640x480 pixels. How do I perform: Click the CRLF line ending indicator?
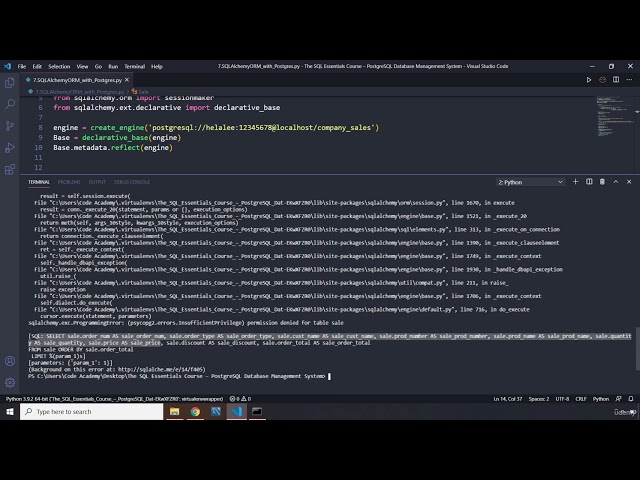(x=581, y=399)
